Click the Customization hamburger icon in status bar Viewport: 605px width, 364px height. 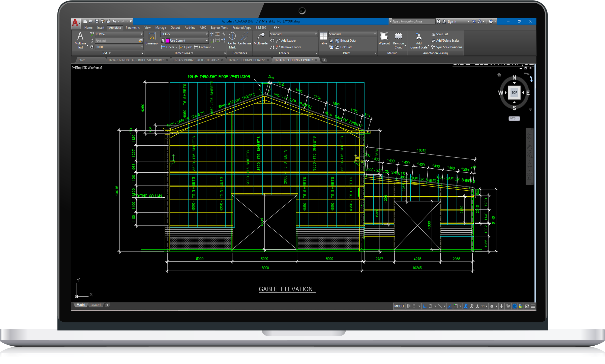point(533,306)
